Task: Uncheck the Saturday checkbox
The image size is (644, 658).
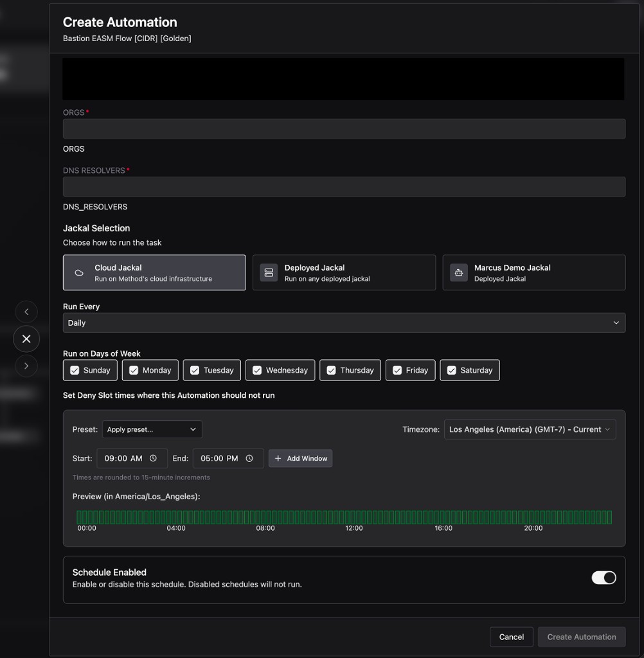Action: pyautogui.click(x=452, y=370)
